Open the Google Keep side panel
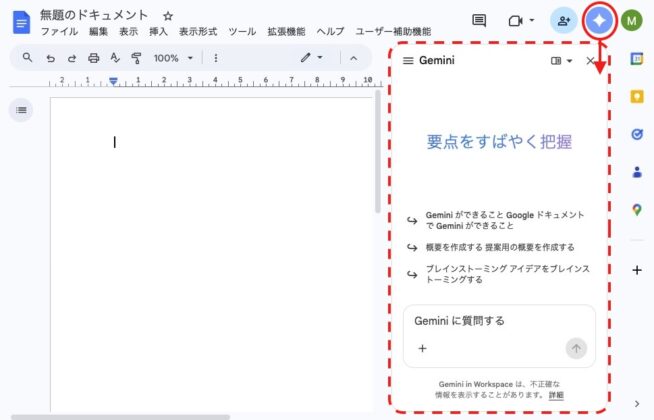The image size is (654, 420). pos(636,97)
